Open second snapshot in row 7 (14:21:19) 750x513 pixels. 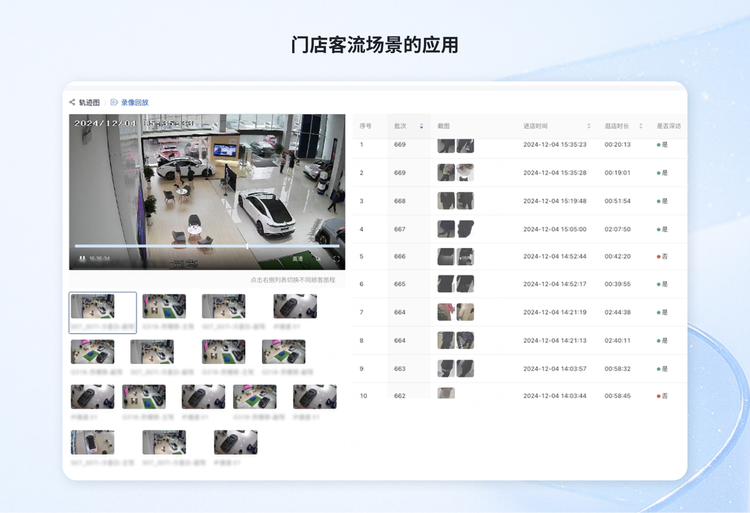[x=465, y=312]
